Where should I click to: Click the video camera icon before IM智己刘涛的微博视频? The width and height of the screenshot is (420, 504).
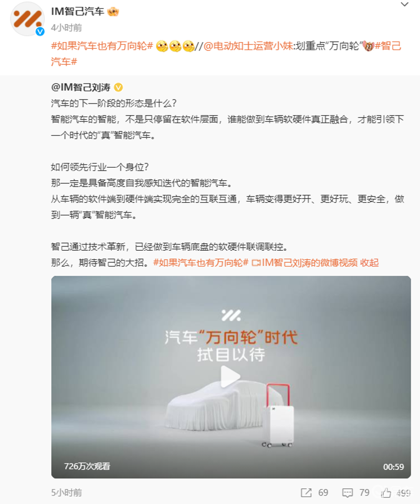pyautogui.click(x=256, y=263)
